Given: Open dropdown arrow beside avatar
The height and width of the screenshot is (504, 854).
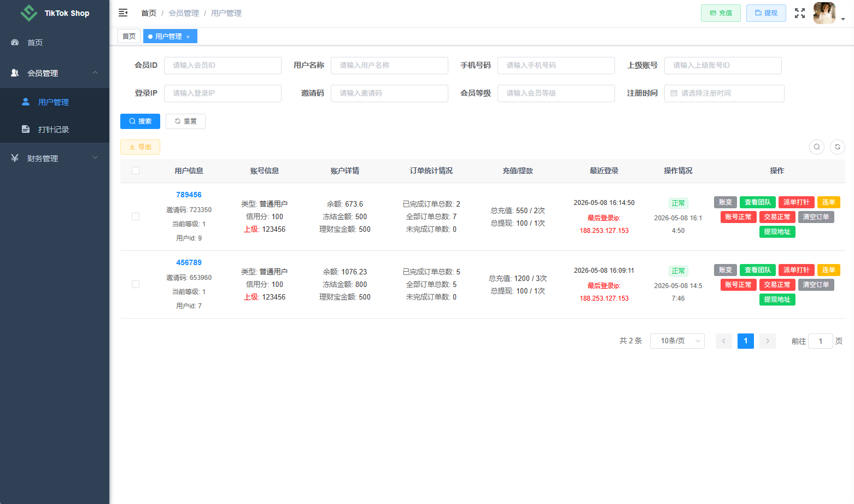Looking at the screenshot, I should point(843,19).
